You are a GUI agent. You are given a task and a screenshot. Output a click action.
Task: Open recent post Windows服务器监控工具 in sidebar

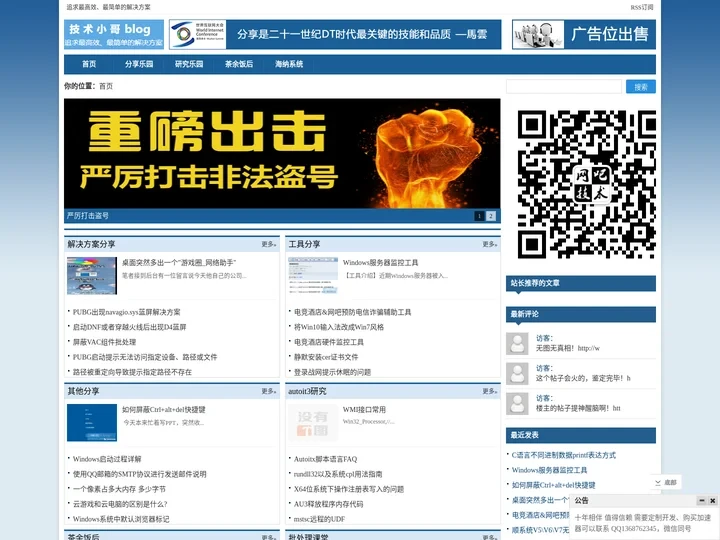[549, 470]
